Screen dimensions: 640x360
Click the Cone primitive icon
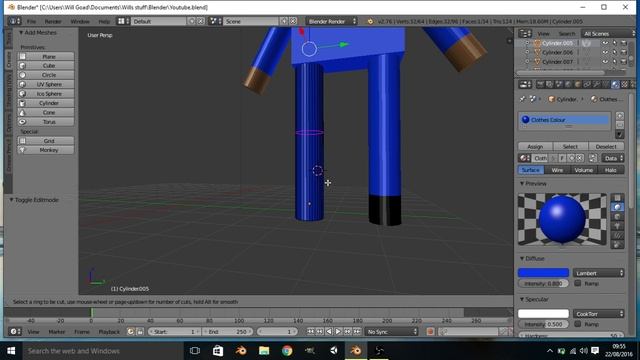23,113
